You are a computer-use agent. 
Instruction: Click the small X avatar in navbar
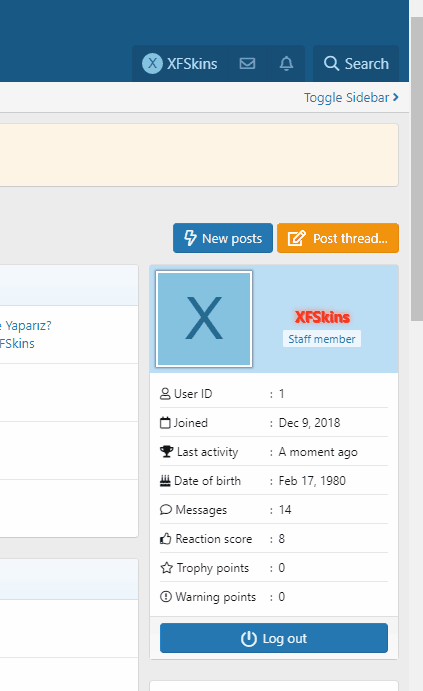[x=152, y=63]
